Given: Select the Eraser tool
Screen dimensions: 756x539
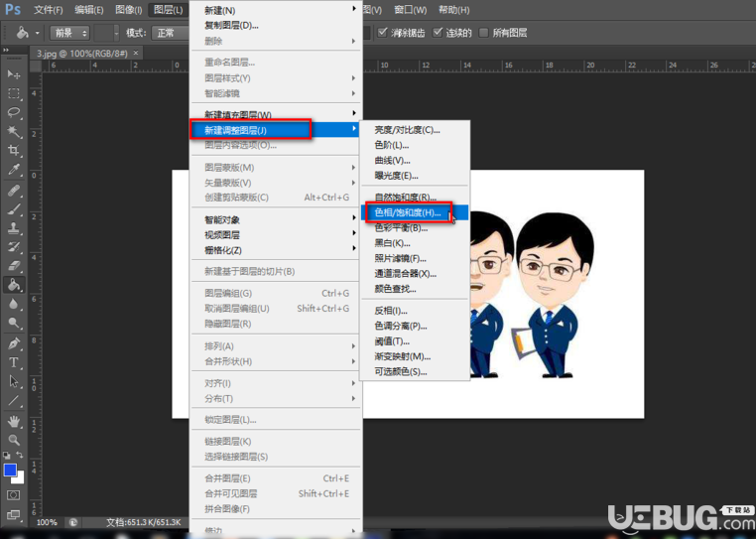Looking at the screenshot, I should pyautogui.click(x=14, y=266).
